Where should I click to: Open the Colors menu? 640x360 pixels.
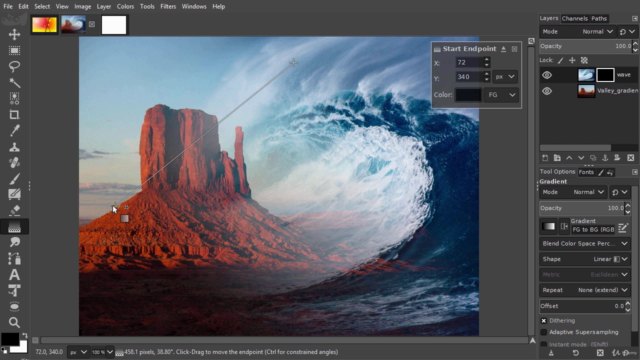[125, 7]
